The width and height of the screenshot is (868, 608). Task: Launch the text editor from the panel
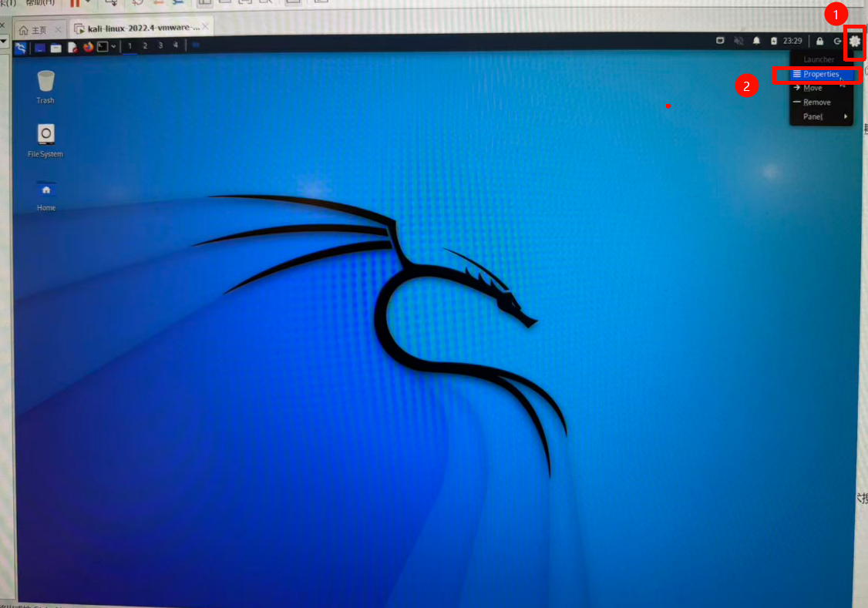click(72, 48)
